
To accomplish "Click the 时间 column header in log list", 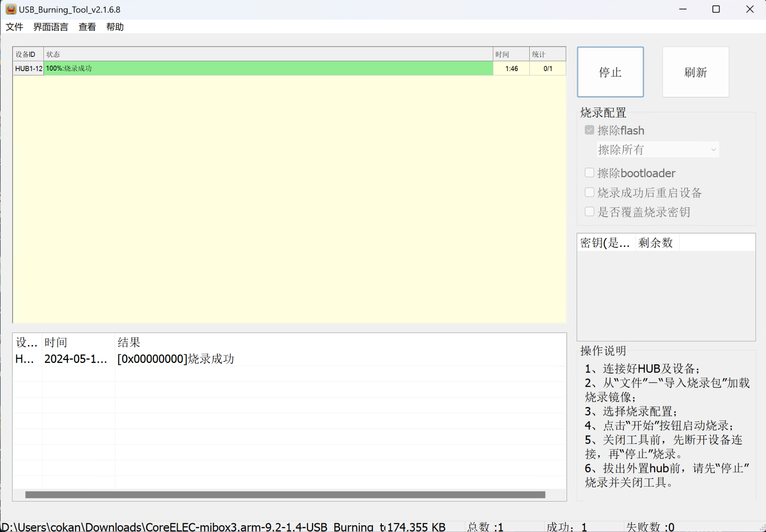I will point(78,343).
